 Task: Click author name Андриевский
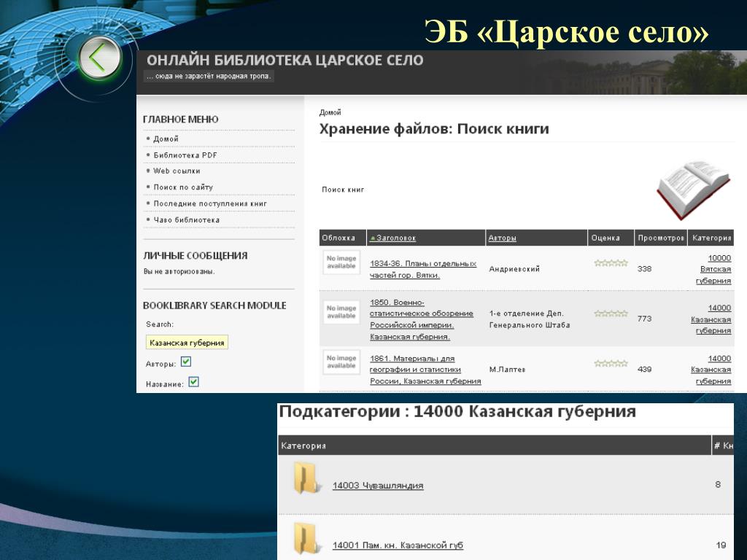tap(514, 269)
